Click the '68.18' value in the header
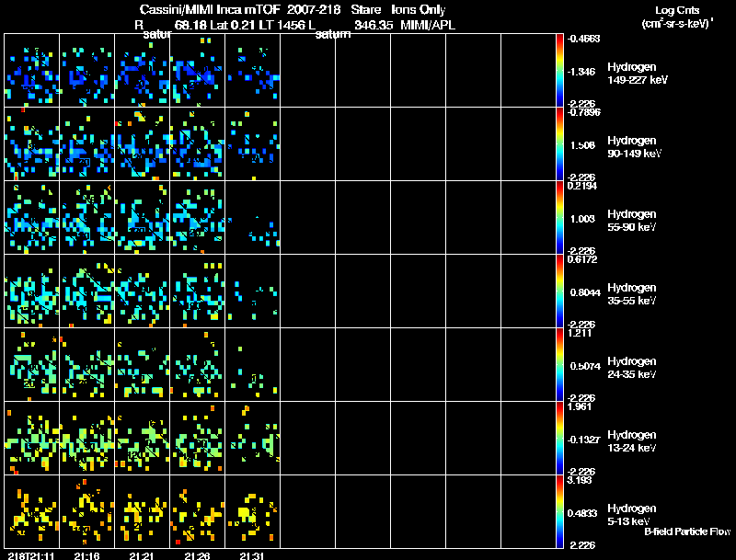736x560 pixels. 190,26
